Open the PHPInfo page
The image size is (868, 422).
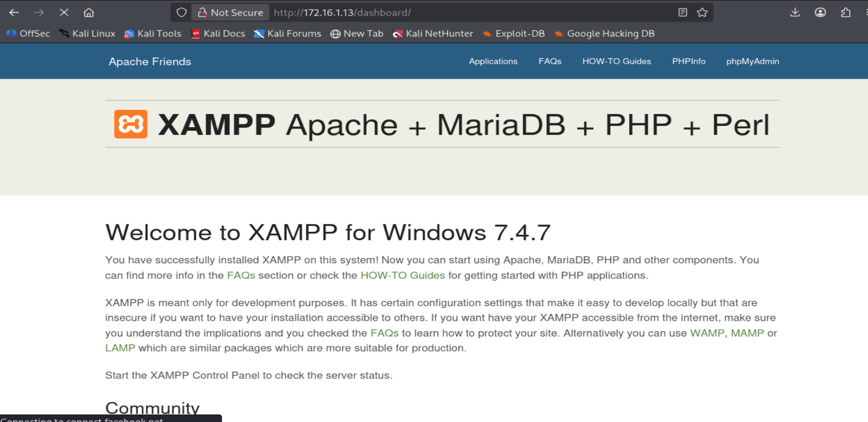tap(689, 61)
